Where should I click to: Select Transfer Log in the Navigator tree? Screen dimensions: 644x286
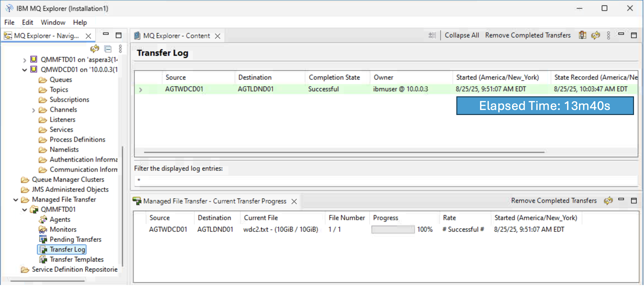click(67, 249)
